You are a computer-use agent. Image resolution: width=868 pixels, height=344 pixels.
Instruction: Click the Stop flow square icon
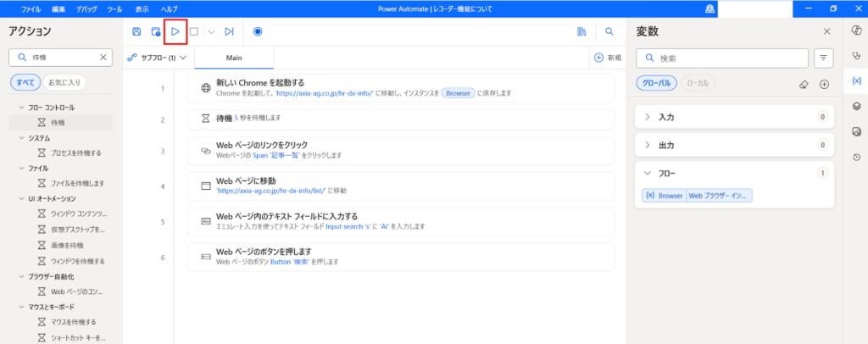pos(193,31)
